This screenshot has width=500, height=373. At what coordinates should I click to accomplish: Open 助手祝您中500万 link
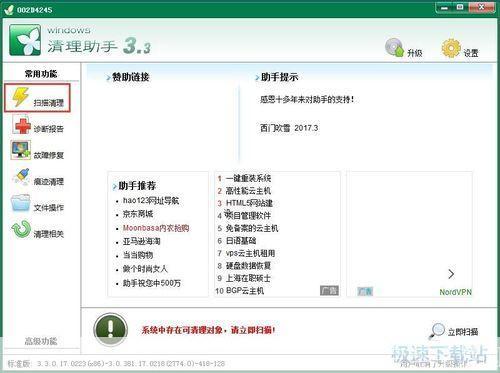point(152,283)
